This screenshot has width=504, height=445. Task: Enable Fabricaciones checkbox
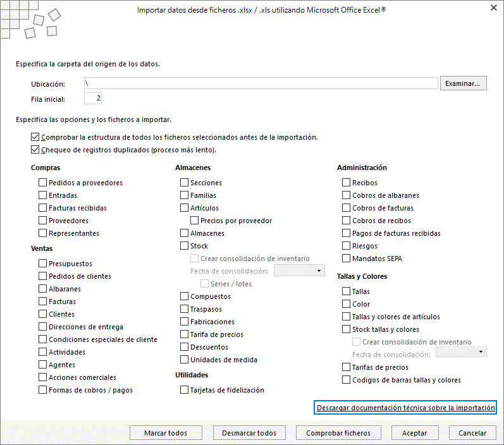[184, 322]
